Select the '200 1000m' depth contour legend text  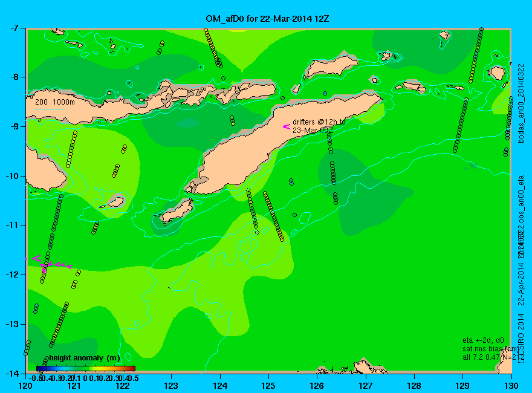pos(55,102)
